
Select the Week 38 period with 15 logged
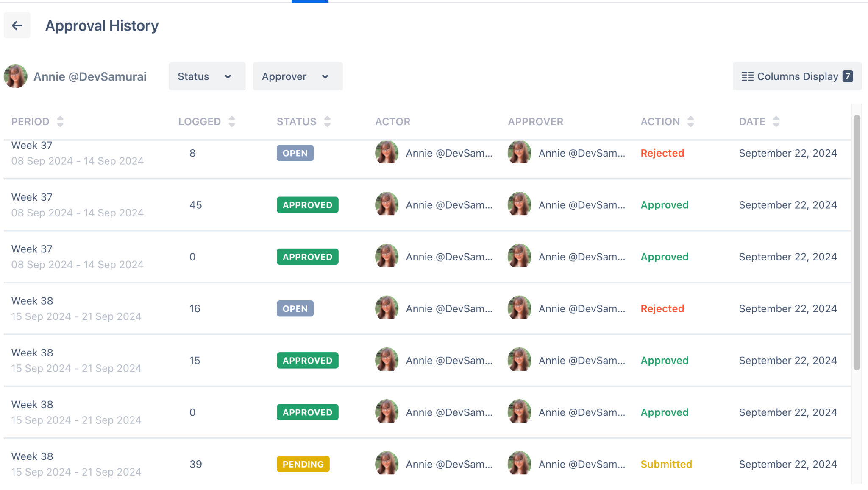[32, 353]
